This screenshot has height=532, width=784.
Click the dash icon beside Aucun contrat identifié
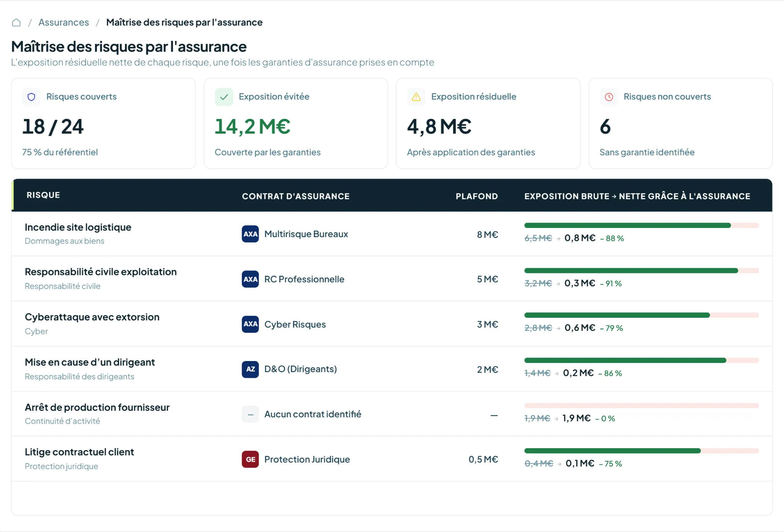coord(250,414)
